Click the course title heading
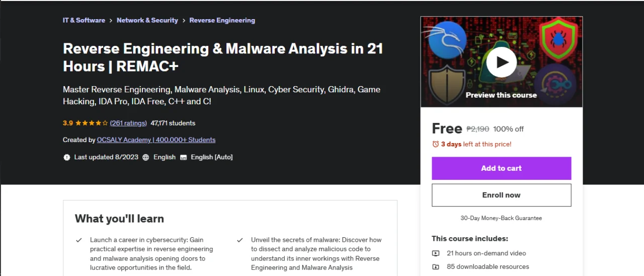This screenshot has height=276, width=644. [223, 57]
